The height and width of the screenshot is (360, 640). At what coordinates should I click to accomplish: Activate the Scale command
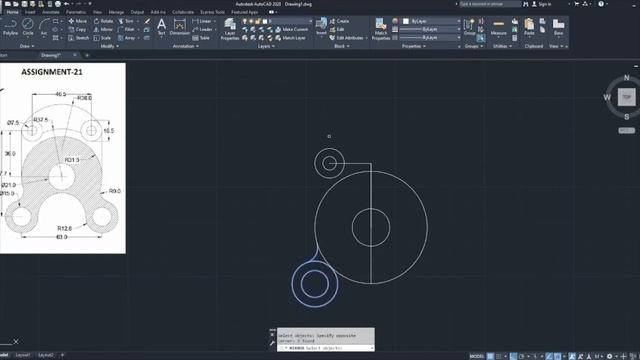[x=102, y=38]
